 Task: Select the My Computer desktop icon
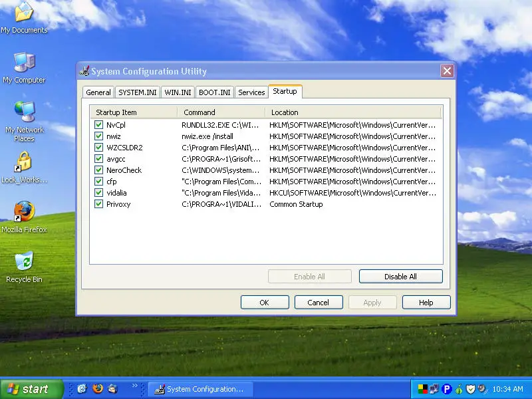24,68
